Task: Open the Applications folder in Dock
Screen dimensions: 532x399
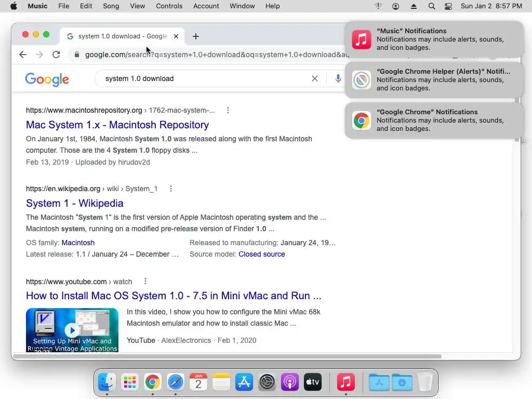Action: pos(379,382)
